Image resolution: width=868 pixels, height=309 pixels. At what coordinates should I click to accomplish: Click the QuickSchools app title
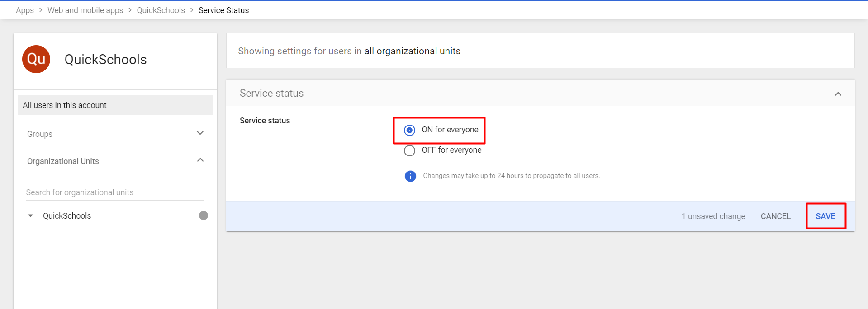[x=105, y=59]
